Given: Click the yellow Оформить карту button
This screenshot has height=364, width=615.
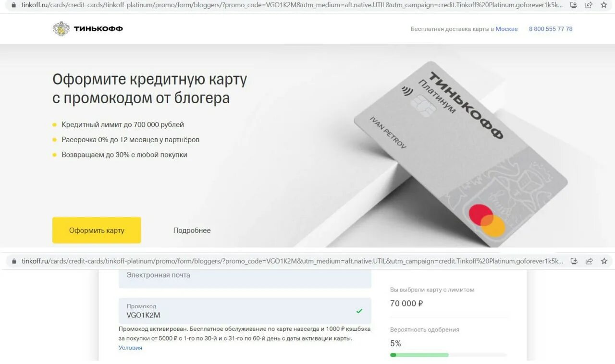Looking at the screenshot, I should pyautogui.click(x=97, y=230).
